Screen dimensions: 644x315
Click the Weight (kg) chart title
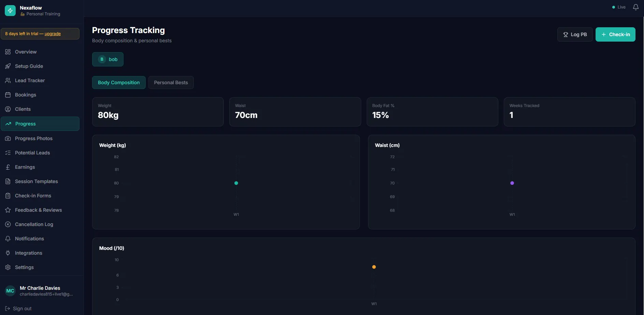click(113, 145)
